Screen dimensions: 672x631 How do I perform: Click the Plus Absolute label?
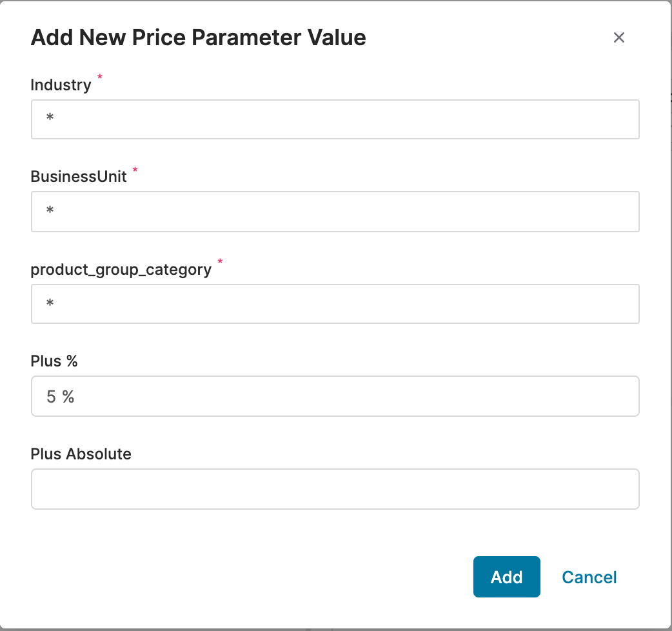tap(81, 454)
